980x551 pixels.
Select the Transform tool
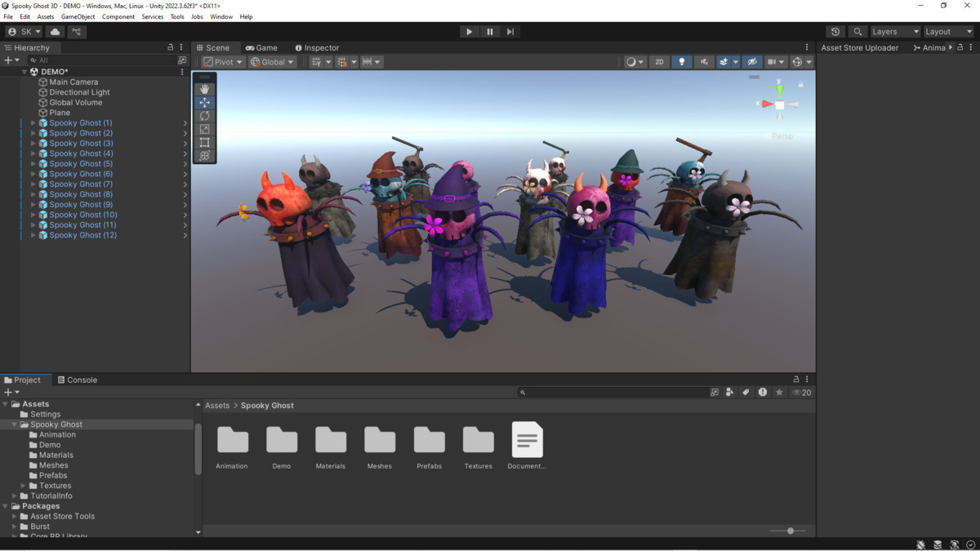tap(205, 155)
